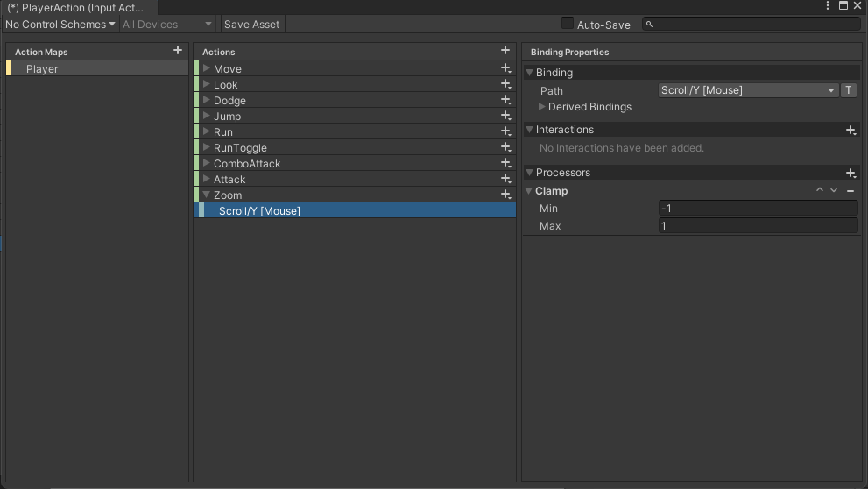Collapse the Zoom action foldout

(207, 195)
